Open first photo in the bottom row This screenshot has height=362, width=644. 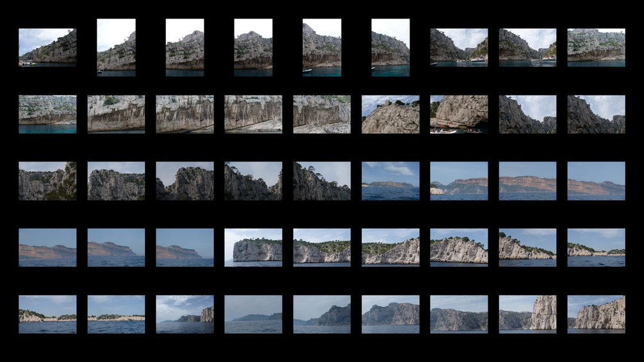pyautogui.click(x=47, y=315)
